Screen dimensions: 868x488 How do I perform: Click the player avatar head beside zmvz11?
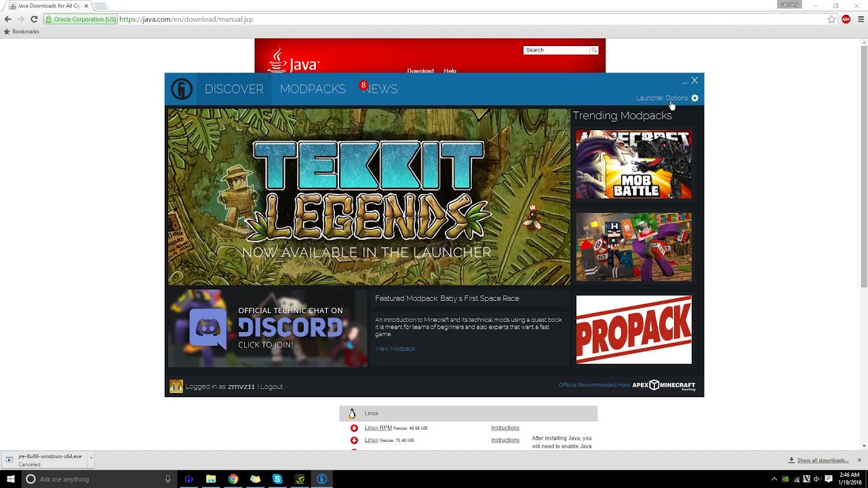click(176, 386)
